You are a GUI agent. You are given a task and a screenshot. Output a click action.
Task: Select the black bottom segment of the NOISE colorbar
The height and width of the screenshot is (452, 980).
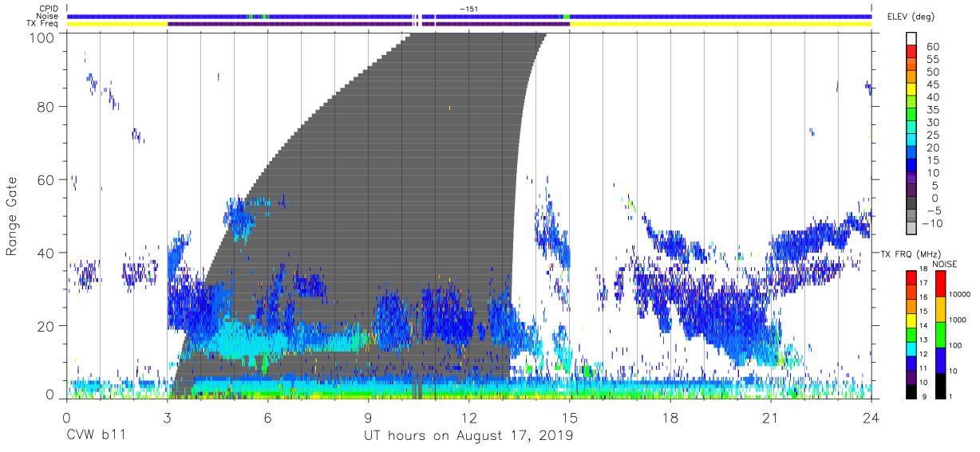click(939, 386)
